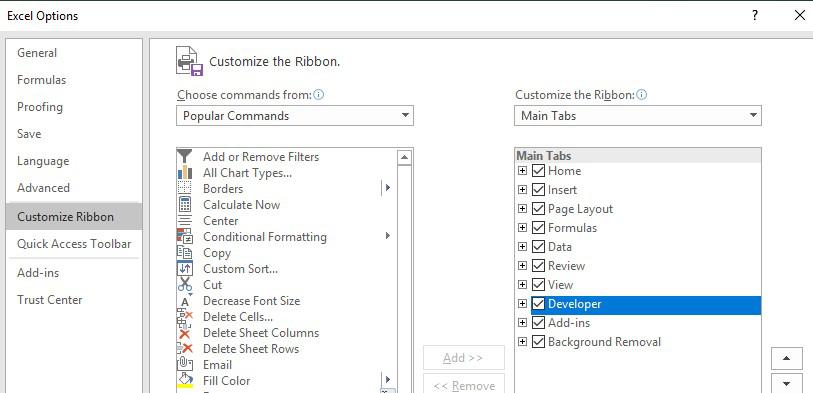813x393 pixels.
Task: Expand the Home tab tree node
Action: [x=522, y=171]
